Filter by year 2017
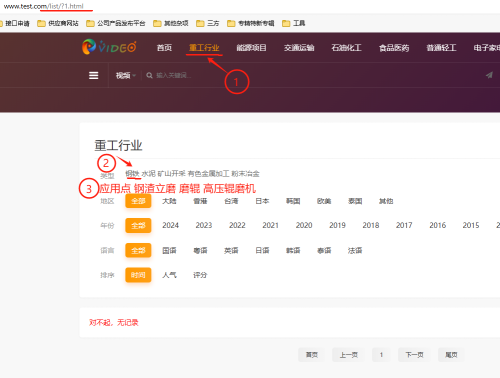Viewport: 500px width, 378px height. click(404, 225)
